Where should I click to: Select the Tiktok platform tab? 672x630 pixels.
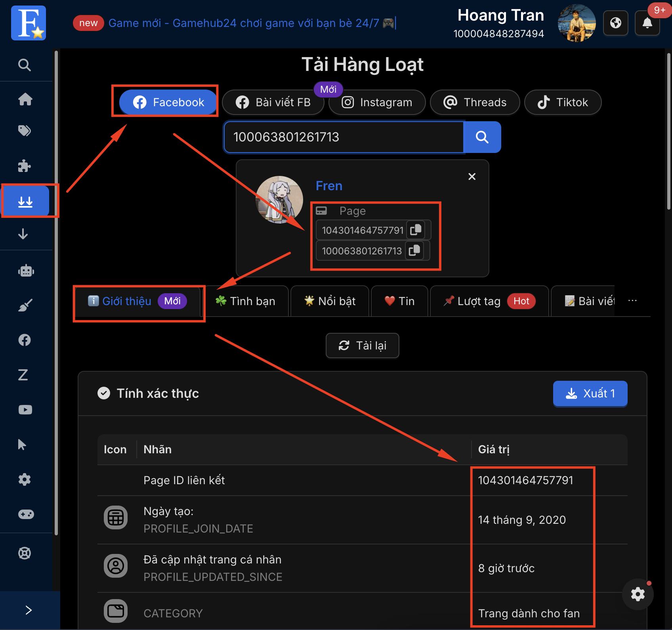563,102
